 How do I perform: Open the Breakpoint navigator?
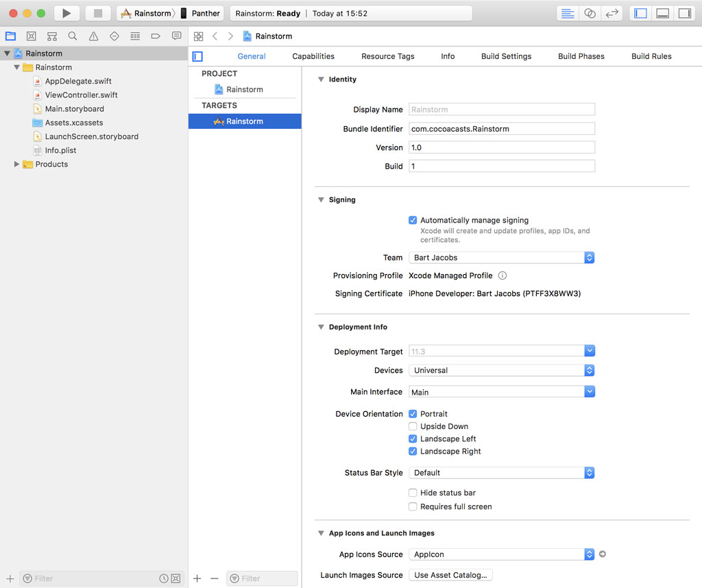point(156,36)
